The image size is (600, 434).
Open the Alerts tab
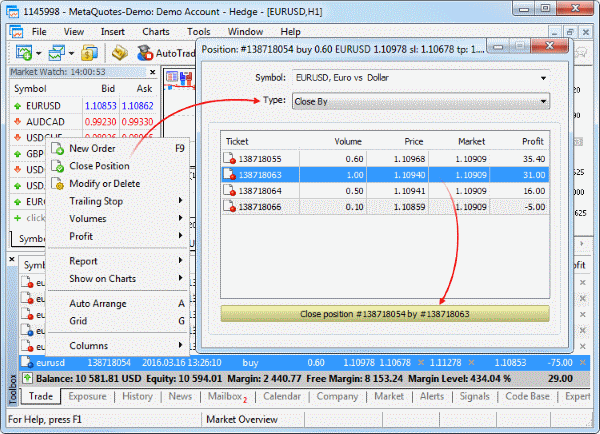point(432,396)
